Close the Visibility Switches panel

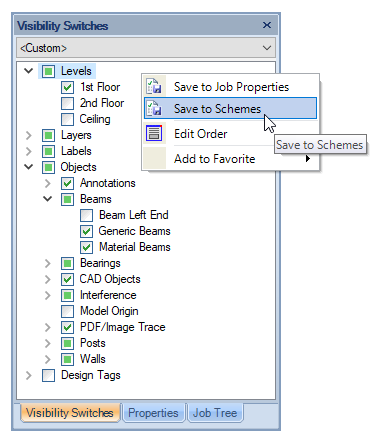coord(267,25)
